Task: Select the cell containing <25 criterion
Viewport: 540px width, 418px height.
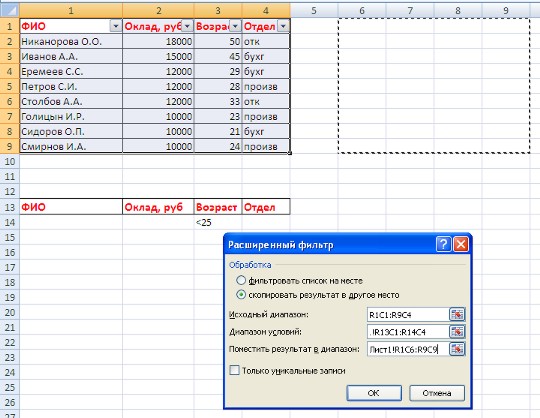Action: pyautogui.click(x=218, y=222)
